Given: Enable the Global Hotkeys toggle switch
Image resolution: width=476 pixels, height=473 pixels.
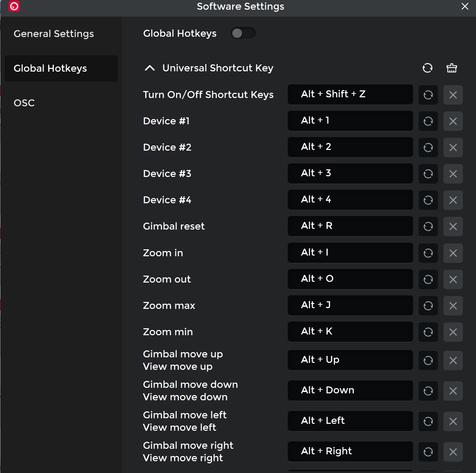Looking at the screenshot, I should coord(243,33).
